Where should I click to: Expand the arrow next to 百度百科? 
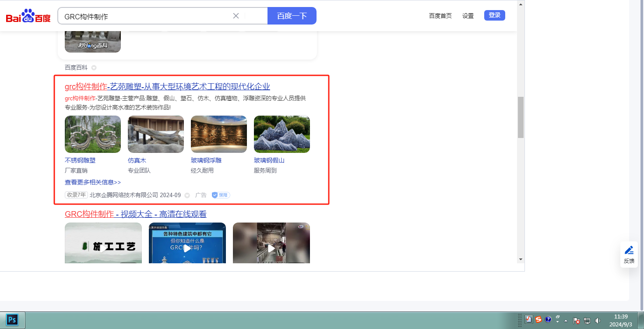pyautogui.click(x=94, y=68)
